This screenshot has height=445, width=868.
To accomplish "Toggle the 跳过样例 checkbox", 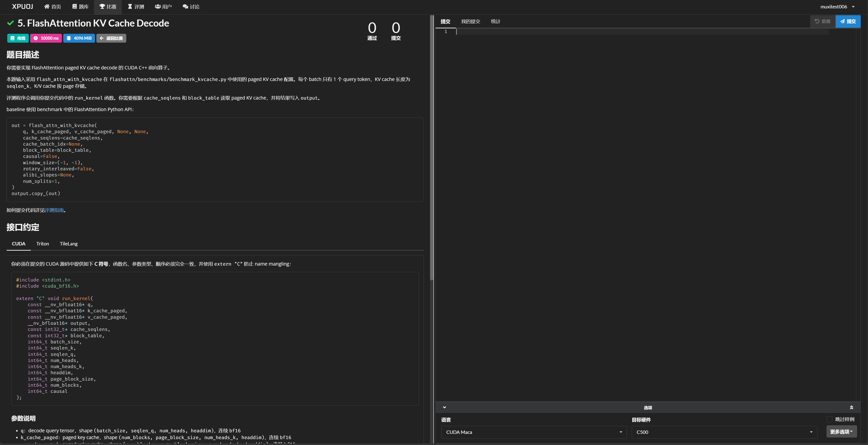I will [x=829, y=419].
